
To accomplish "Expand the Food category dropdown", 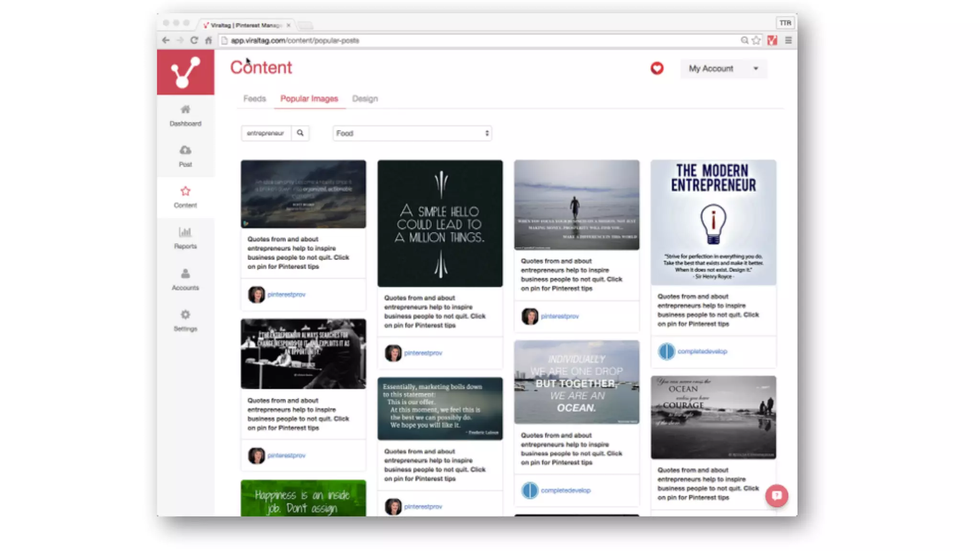I will 412,133.
